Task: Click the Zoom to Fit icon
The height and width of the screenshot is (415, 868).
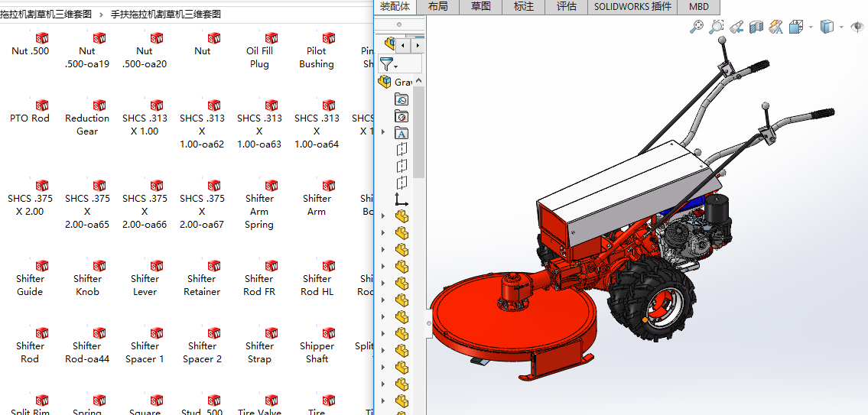Action: [x=697, y=27]
